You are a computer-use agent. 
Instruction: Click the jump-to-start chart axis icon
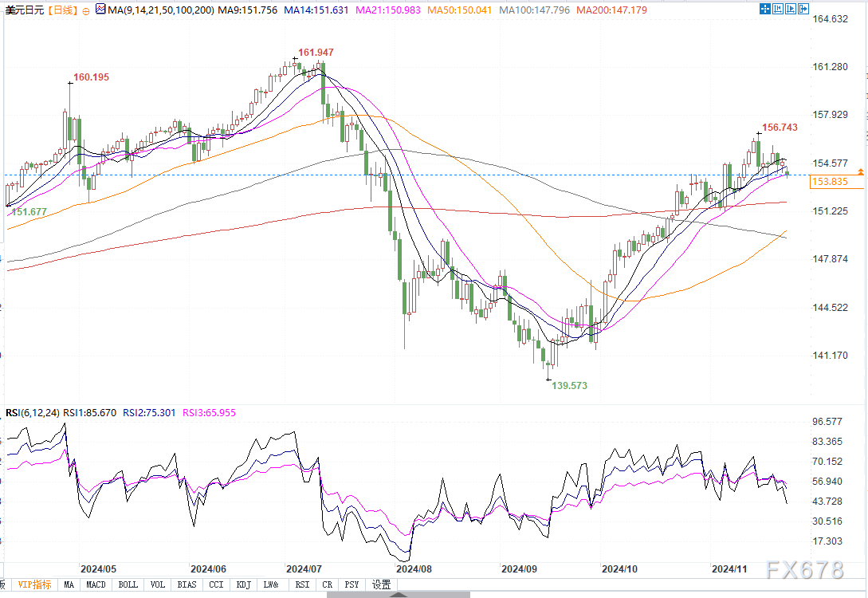778,8
